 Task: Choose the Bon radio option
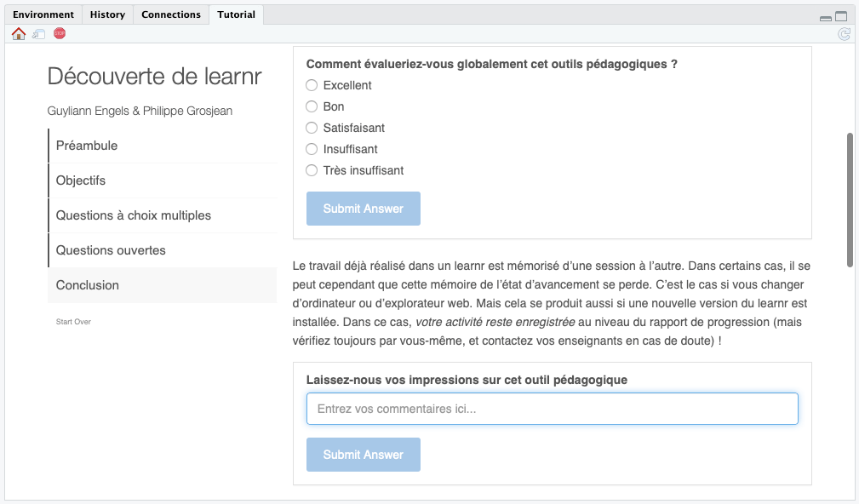tap(312, 106)
